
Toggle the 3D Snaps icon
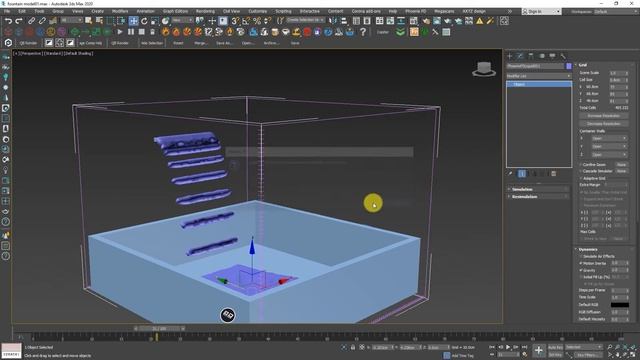click(x=236, y=21)
